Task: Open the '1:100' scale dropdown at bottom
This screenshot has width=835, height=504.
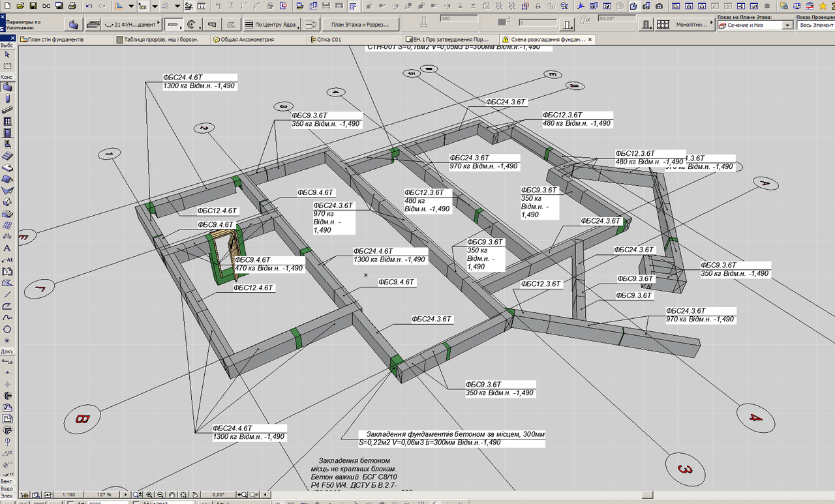Action: click(68, 495)
